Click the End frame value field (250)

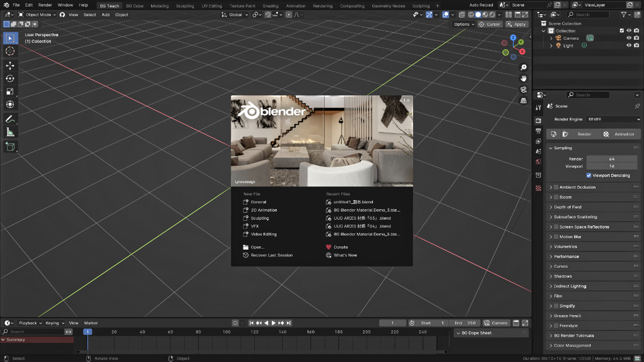(464, 323)
